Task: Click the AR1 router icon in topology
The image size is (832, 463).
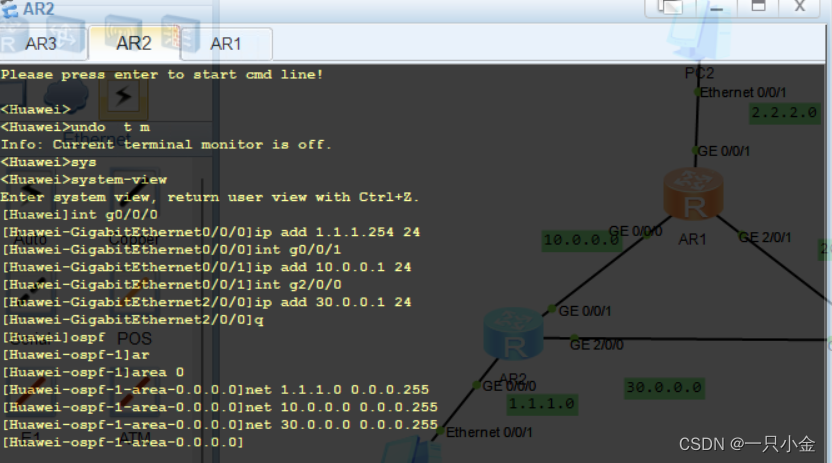Action: click(x=694, y=194)
